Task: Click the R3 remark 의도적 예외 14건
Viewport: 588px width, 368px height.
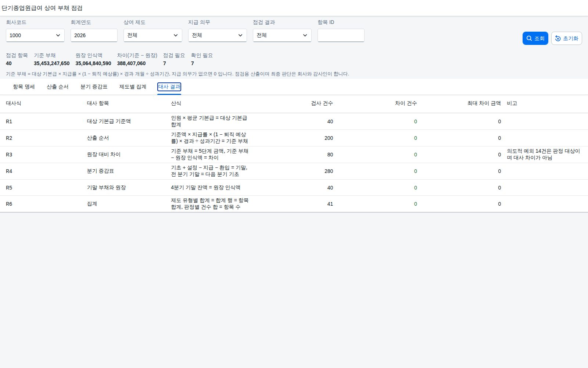Action: coord(544,155)
